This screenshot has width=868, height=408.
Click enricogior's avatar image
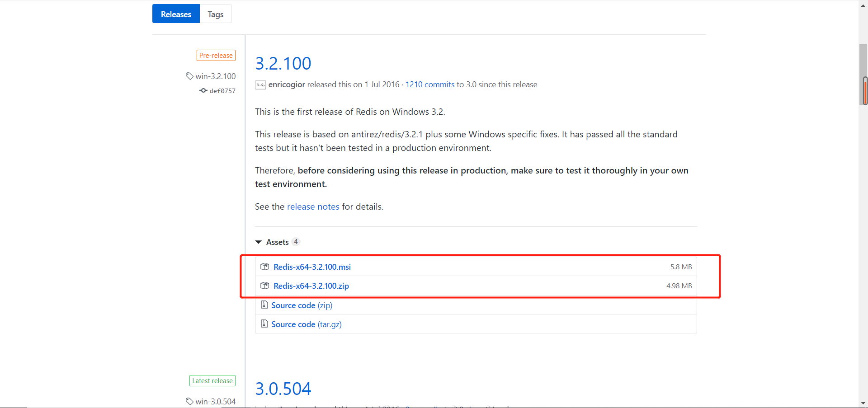(260, 84)
